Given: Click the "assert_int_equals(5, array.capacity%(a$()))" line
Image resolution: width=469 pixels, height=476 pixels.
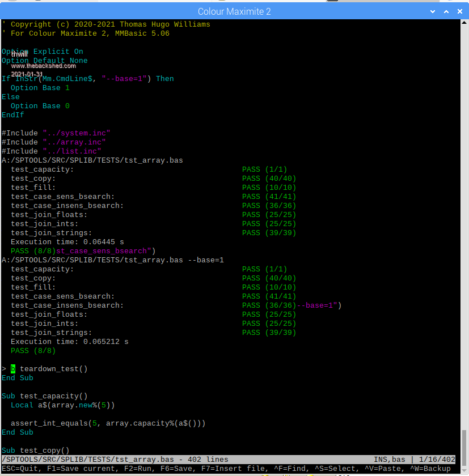Looking at the screenshot, I should (108, 423).
